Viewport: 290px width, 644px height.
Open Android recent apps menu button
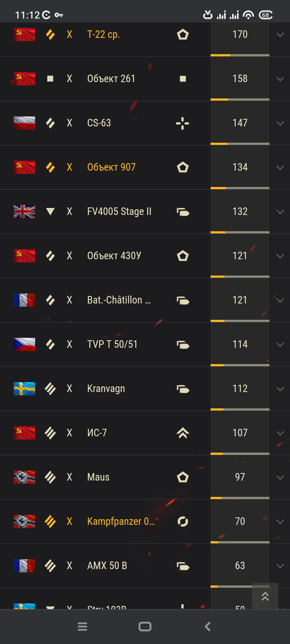[82, 627]
